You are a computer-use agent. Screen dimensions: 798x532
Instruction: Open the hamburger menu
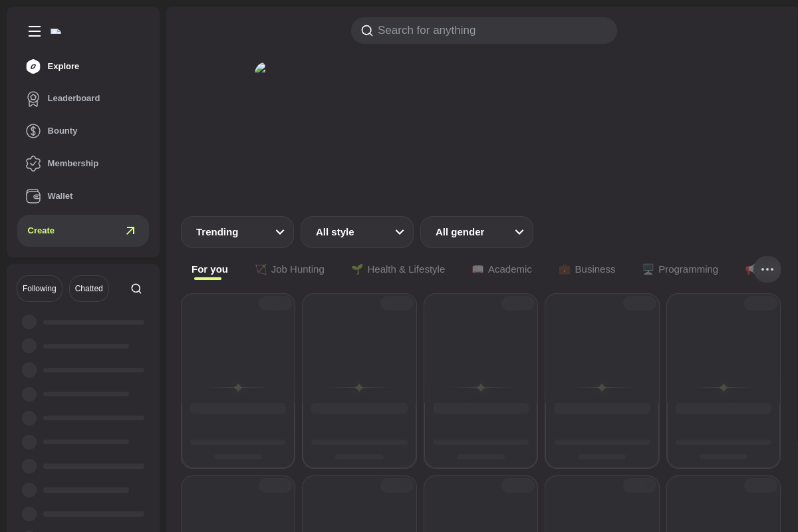click(35, 31)
